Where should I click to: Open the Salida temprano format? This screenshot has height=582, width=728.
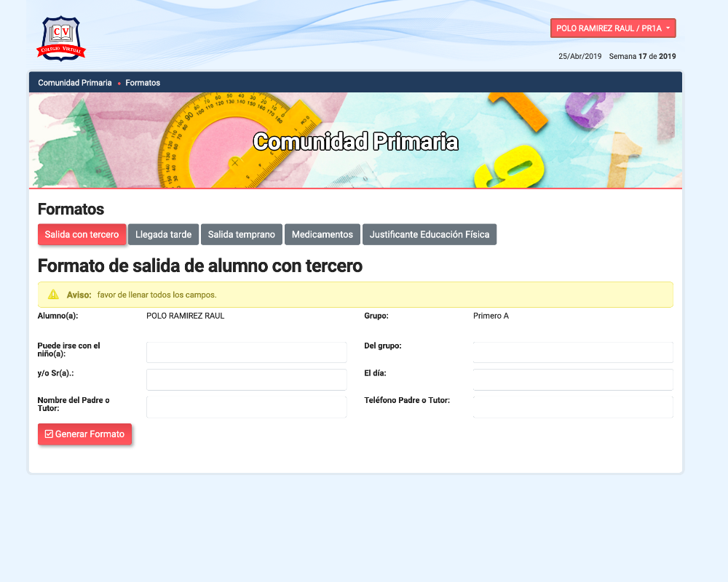(x=242, y=235)
